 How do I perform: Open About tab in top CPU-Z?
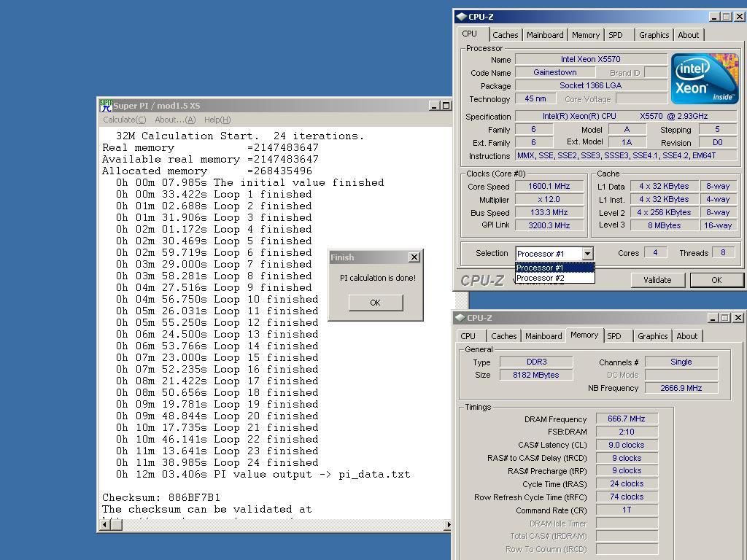689,35
